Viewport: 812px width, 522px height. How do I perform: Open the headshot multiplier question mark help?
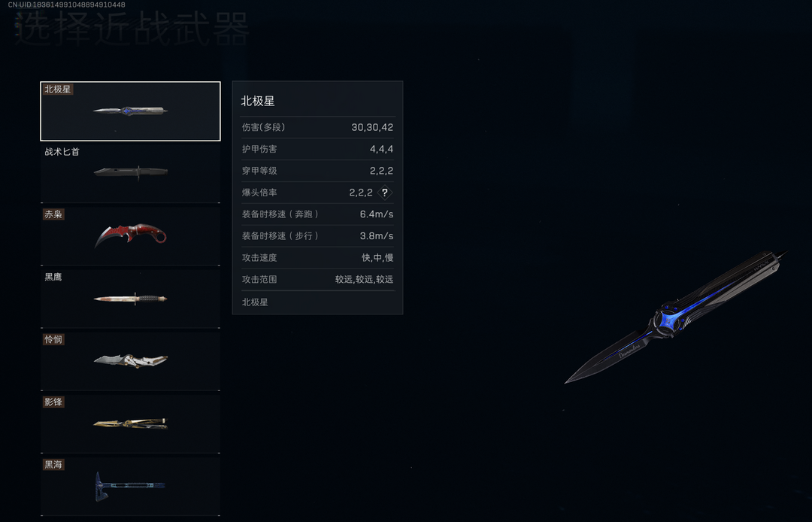coord(384,193)
